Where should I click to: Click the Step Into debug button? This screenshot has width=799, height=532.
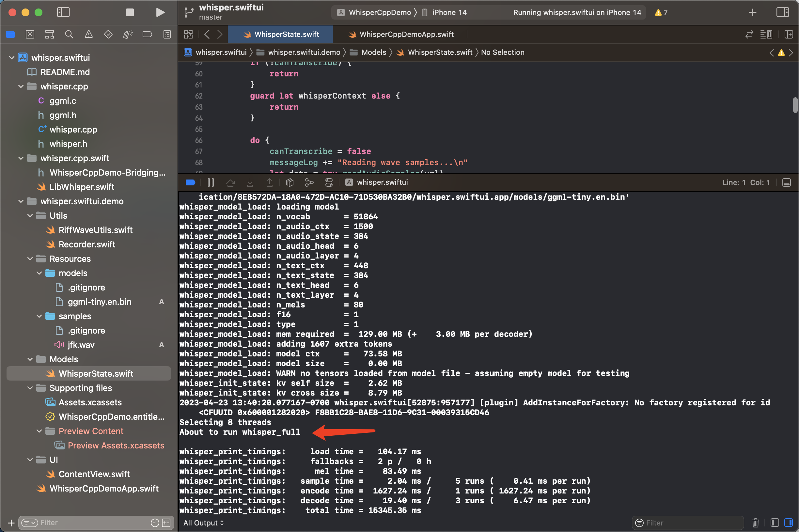(250, 182)
